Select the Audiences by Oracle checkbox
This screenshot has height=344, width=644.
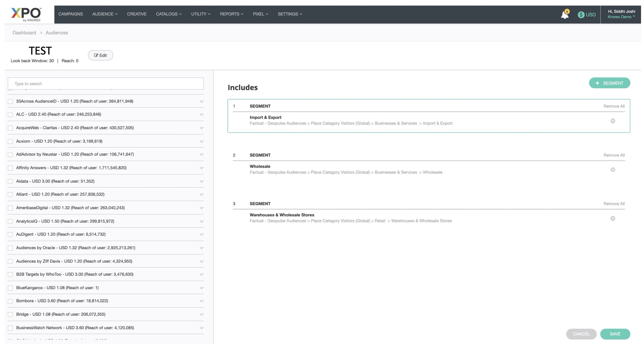pos(10,248)
